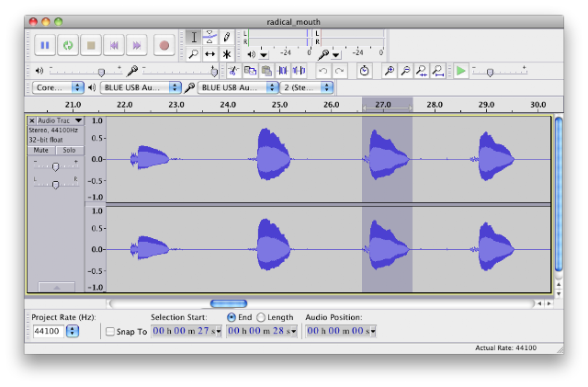Select the Selection (I-beam) tool
This screenshot has height=387, width=588.
194,37
